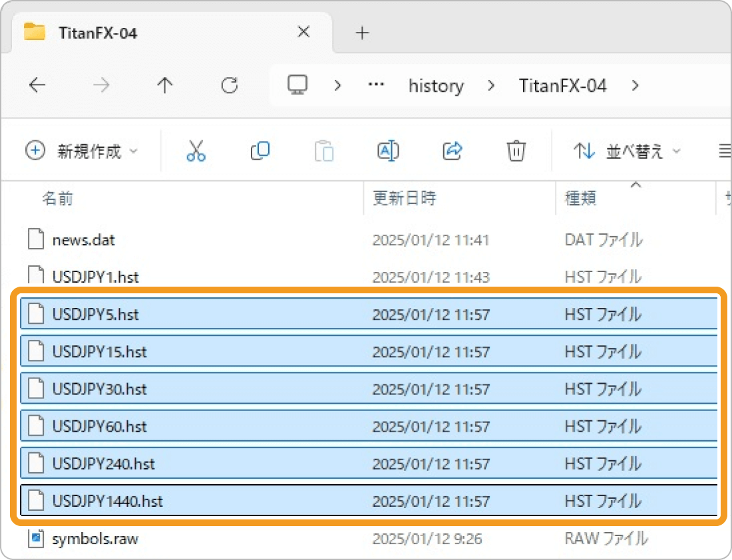Click the file icon beside USDJPY60.hst
The width and height of the screenshot is (732, 560).
coord(36,426)
